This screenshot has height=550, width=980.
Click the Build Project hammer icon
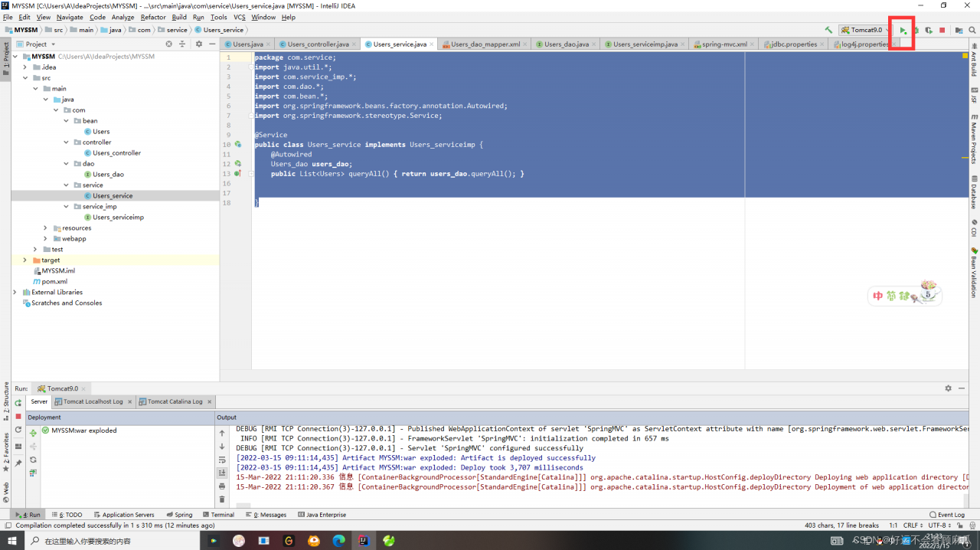tap(828, 31)
